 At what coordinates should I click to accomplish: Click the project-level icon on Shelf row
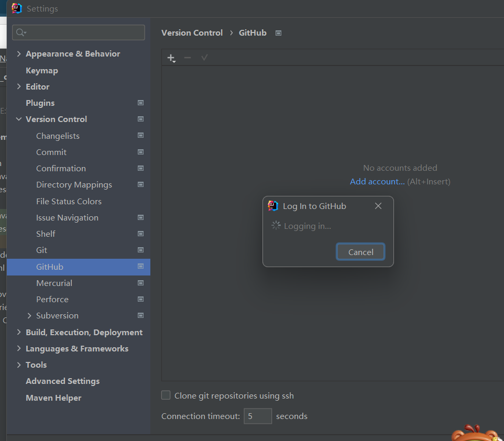pos(140,234)
